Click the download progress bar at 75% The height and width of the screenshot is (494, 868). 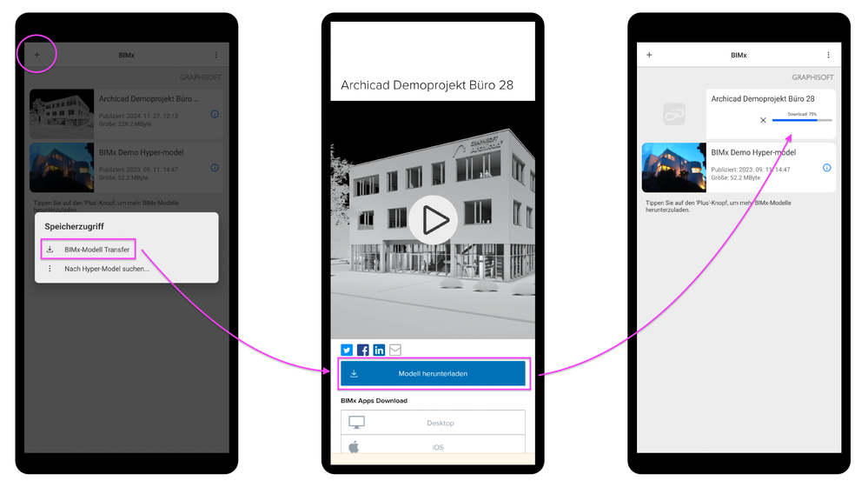click(802, 120)
